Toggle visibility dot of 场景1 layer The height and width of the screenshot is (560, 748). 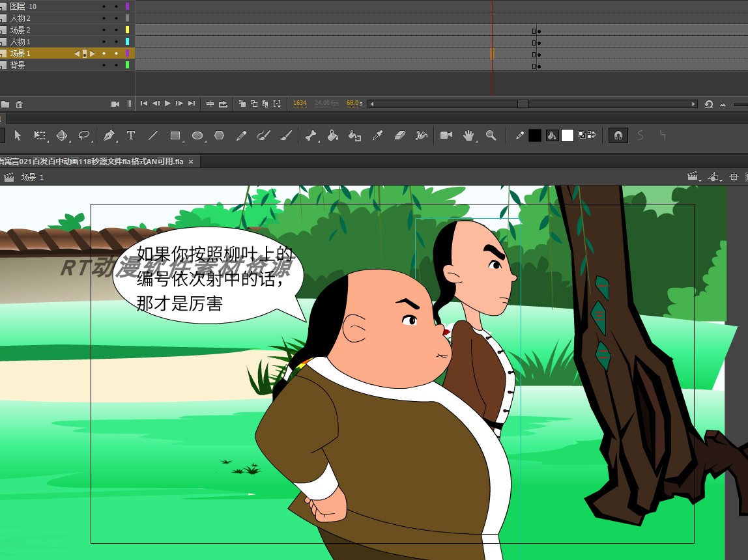[104, 53]
